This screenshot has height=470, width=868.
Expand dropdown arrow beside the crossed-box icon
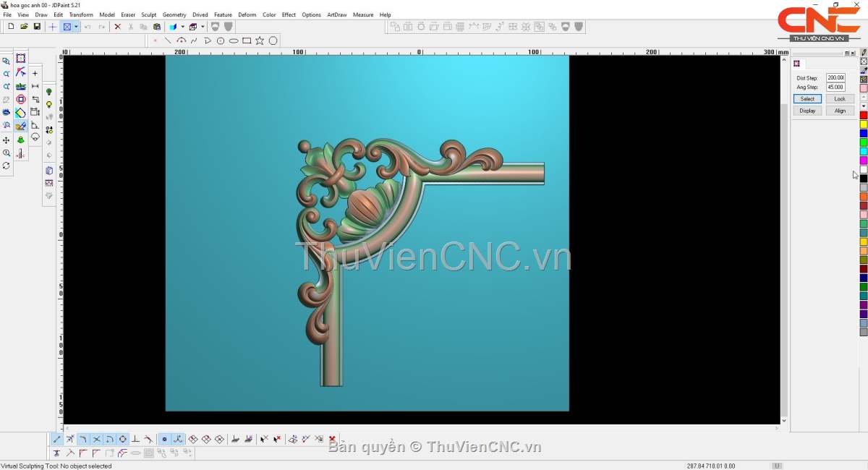pos(76,27)
